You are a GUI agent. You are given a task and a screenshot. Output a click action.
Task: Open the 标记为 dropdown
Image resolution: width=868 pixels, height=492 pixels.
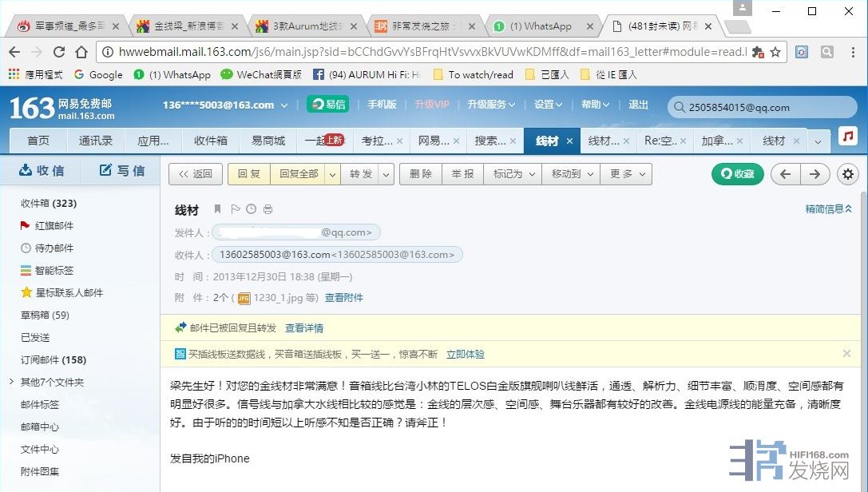(x=513, y=174)
